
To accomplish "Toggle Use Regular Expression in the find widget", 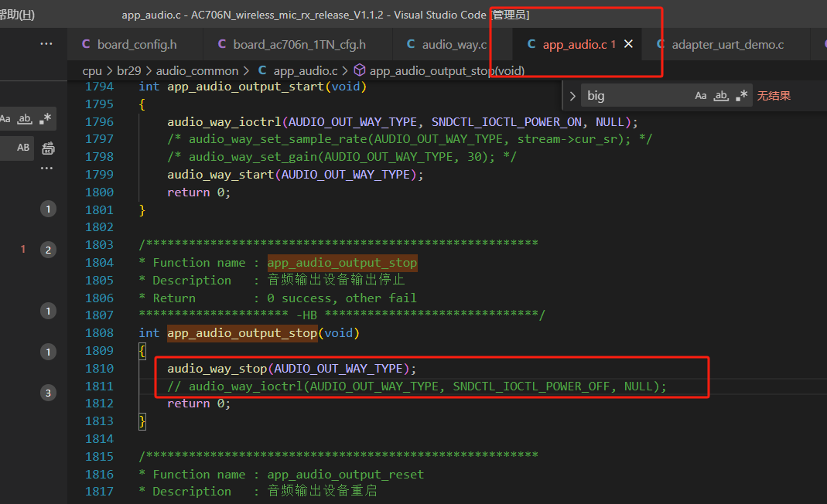I will 742,96.
